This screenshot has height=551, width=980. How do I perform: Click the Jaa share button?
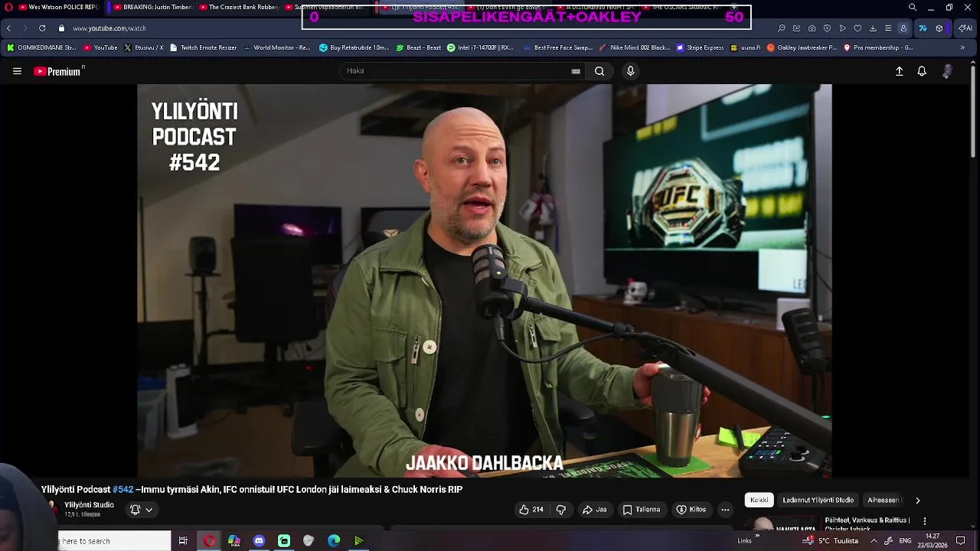click(x=594, y=510)
